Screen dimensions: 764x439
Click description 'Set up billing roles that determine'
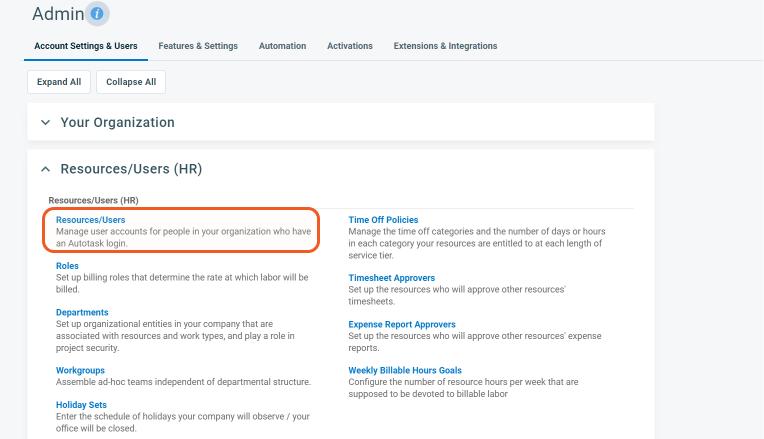pos(182,283)
